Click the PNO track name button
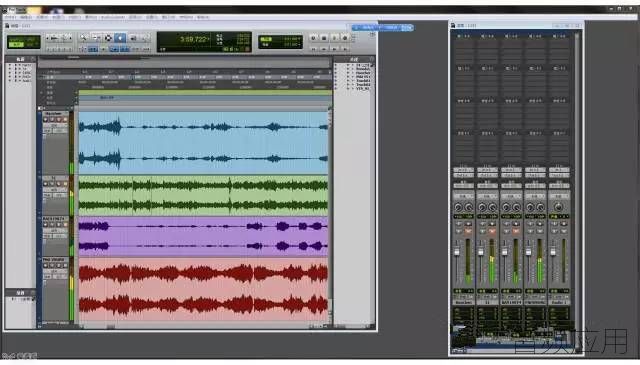 [55, 260]
